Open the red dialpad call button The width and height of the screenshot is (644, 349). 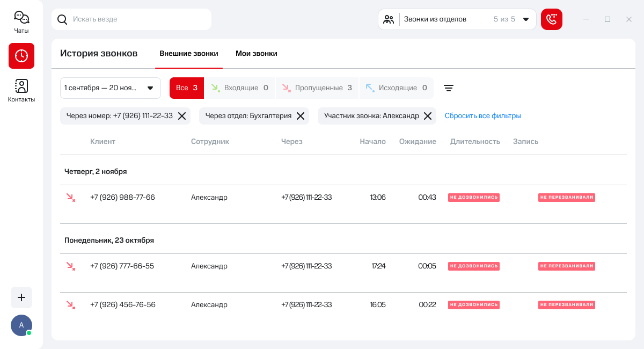tap(551, 19)
